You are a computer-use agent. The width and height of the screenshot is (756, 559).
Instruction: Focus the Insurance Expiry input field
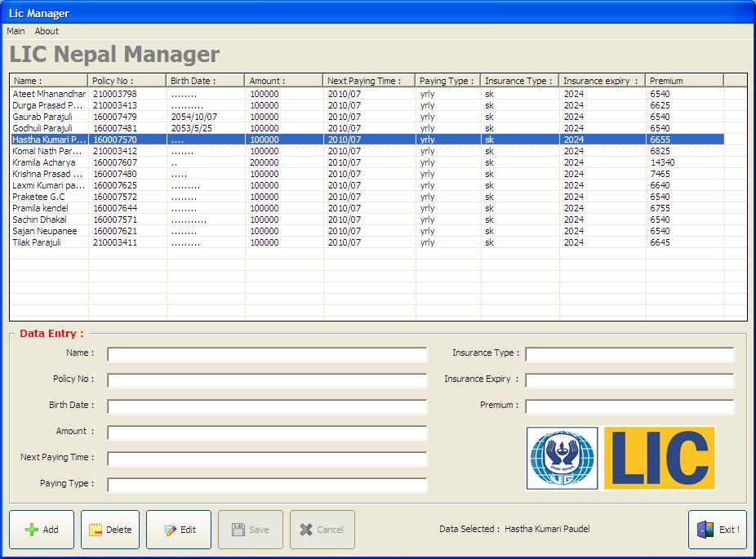click(x=629, y=380)
